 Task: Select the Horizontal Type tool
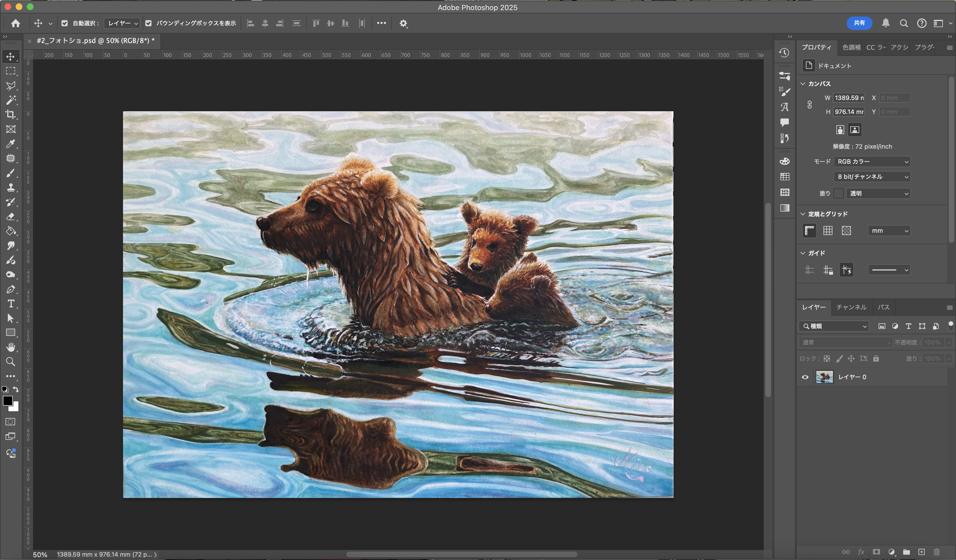point(11,304)
